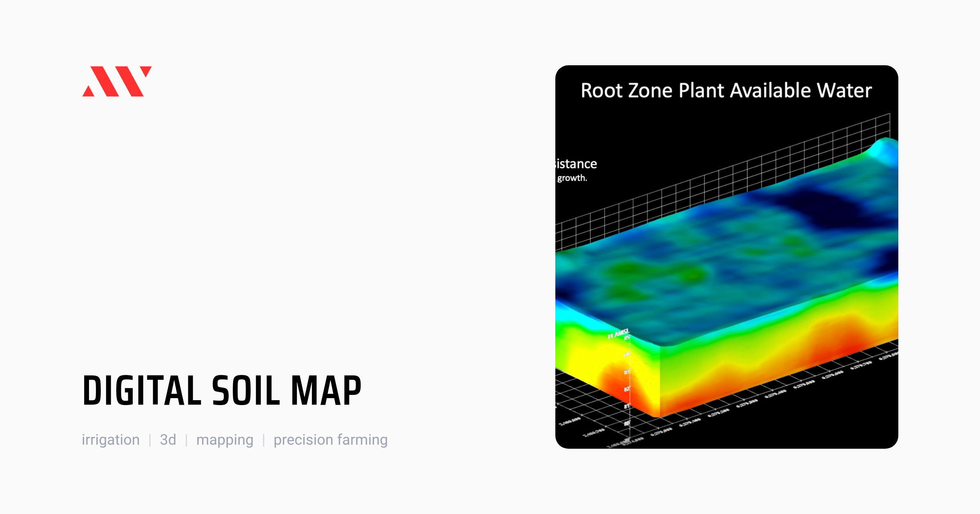980x514 pixels.
Task: Click the partial 'growth.' caption text
Action: (x=572, y=178)
